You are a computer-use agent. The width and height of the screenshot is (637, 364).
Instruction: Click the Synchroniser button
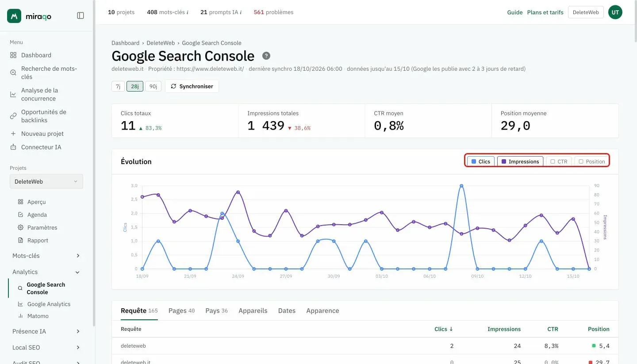pyautogui.click(x=192, y=86)
